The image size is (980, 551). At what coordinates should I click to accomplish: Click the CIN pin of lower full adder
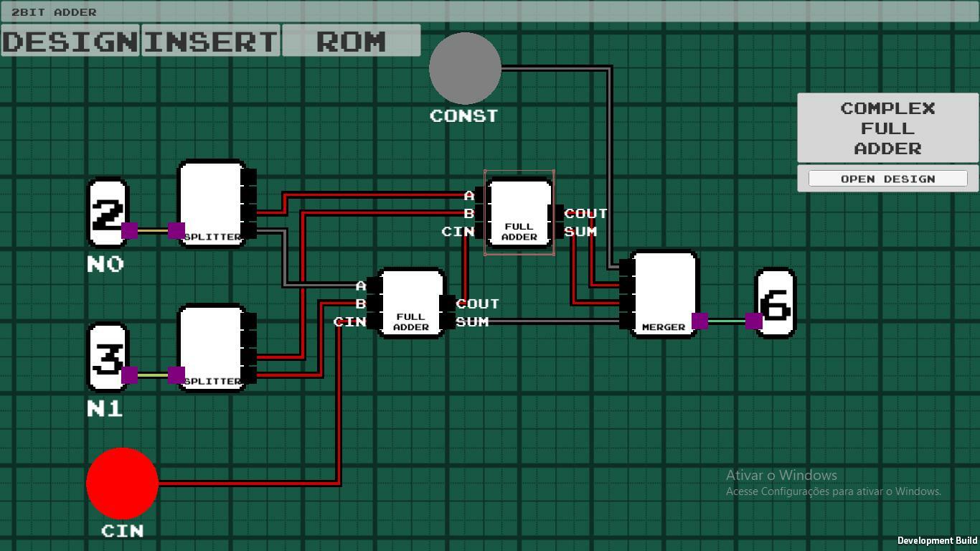coord(373,321)
